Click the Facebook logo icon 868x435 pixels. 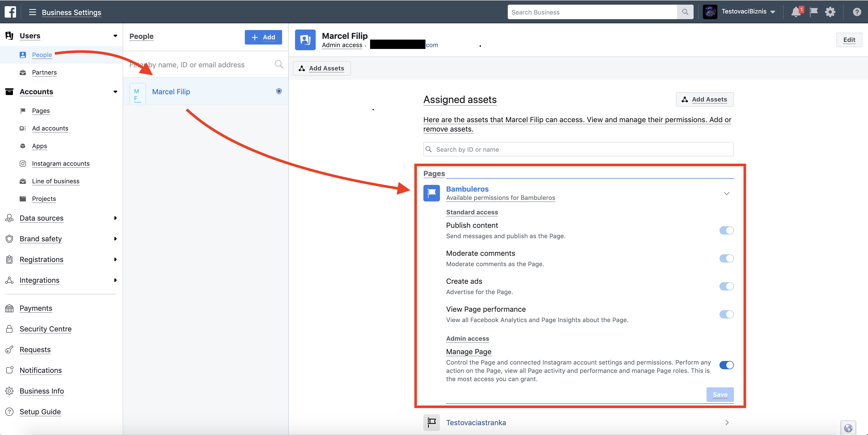coord(10,12)
